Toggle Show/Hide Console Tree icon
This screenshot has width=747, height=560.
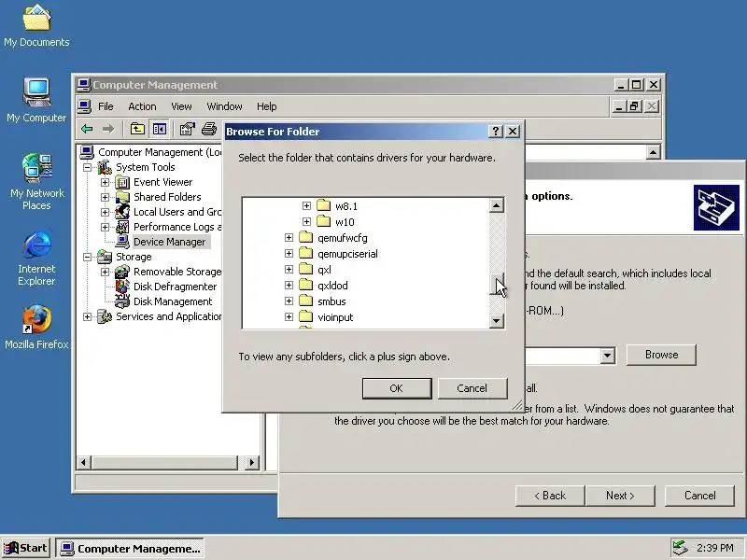[x=159, y=129]
